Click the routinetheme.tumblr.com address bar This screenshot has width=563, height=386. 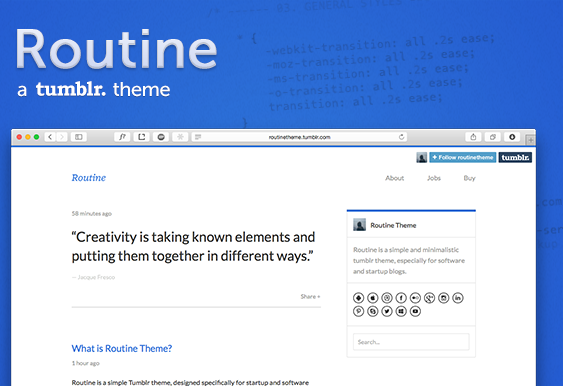click(x=299, y=137)
